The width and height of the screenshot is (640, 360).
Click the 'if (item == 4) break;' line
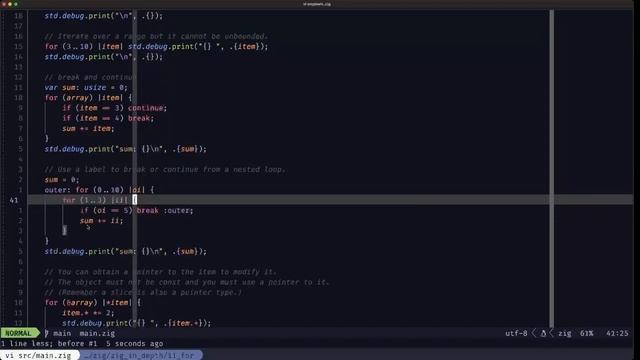pos(108,118)
